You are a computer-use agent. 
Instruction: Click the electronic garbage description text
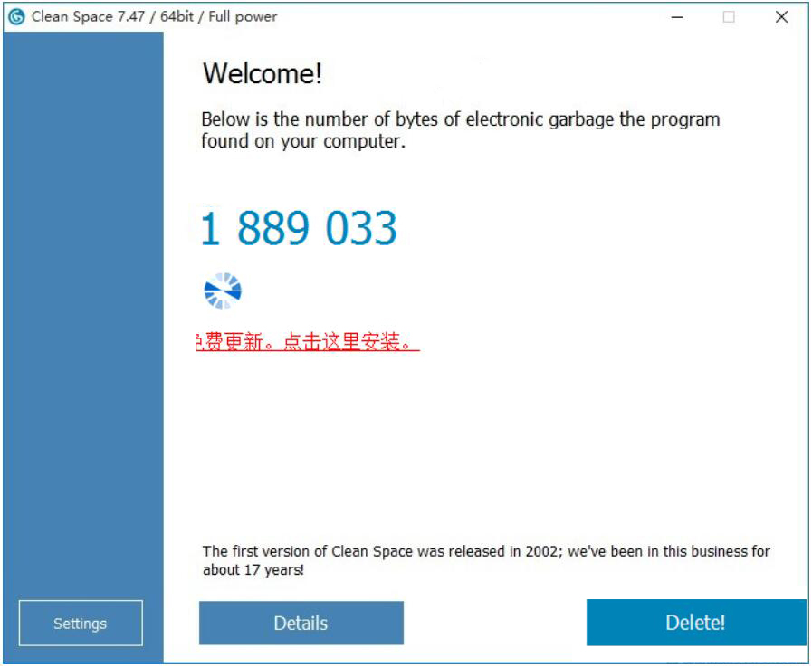[x=461, y=130]
